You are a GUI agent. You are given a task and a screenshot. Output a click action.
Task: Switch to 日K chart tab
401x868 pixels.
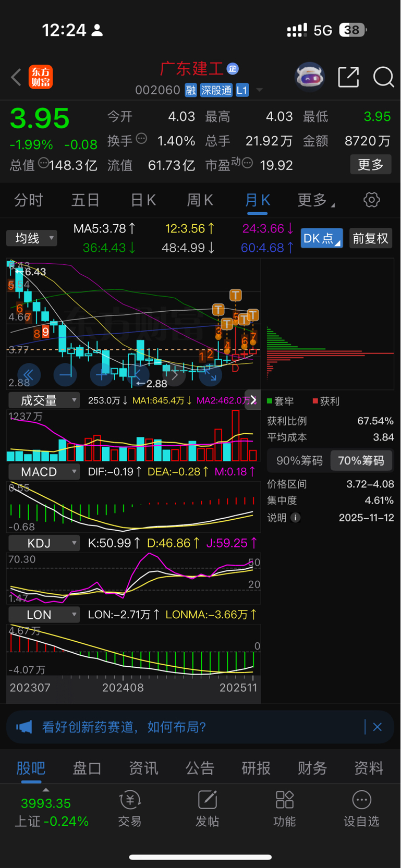click(143, 200)
